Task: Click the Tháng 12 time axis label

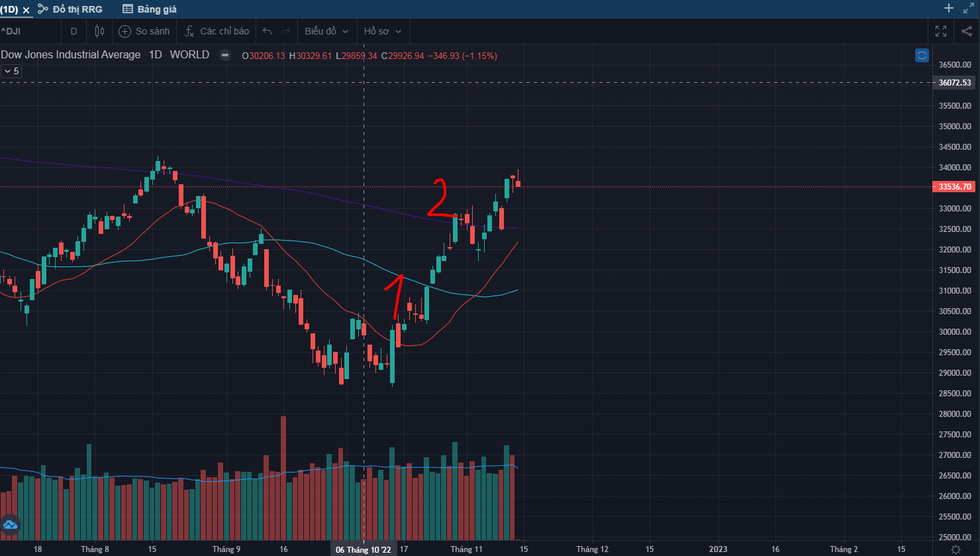Action: pyautogui.click(x=592, y=549)
